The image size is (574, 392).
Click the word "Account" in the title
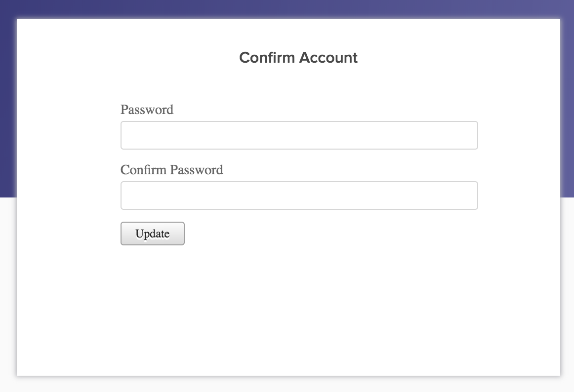[328, 58]
